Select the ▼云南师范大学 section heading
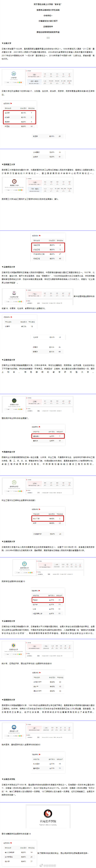Screen dimensions: 96x868 (x=8, y=267)
